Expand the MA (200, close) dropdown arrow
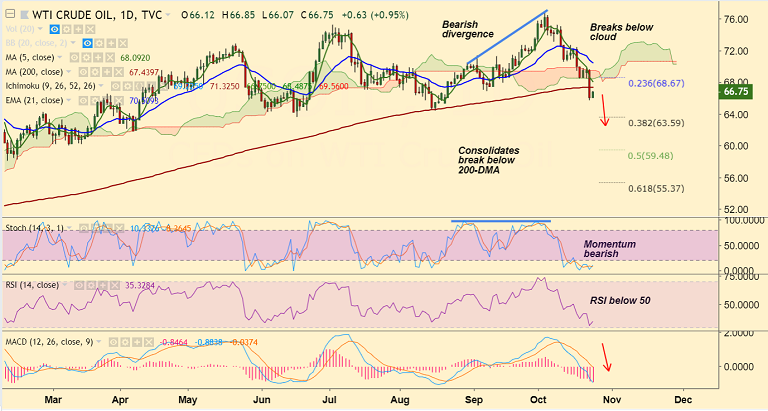 69,72
